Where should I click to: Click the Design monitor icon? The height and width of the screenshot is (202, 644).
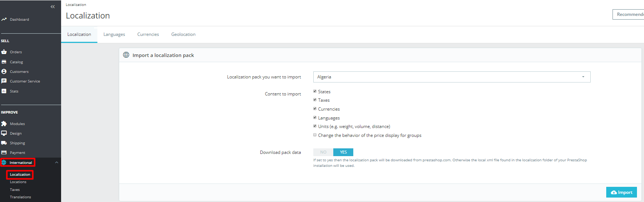click(4, 133)
